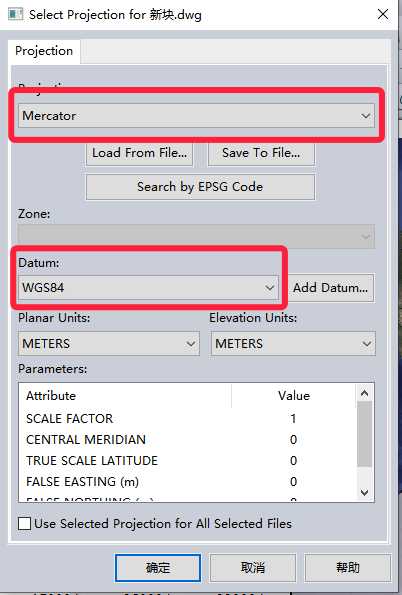402x595 pixels.
Task: Click the parameters list scroll-up arrow
Action: (364, 393)
